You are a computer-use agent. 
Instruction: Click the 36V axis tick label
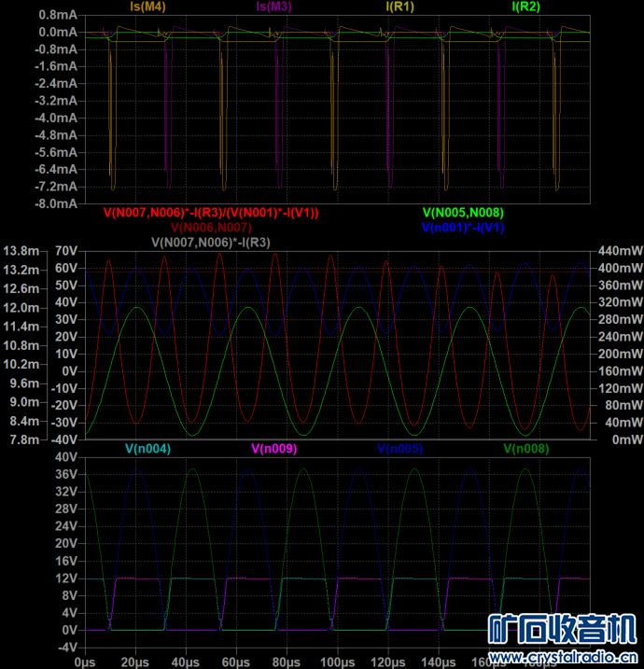[66, 474]
